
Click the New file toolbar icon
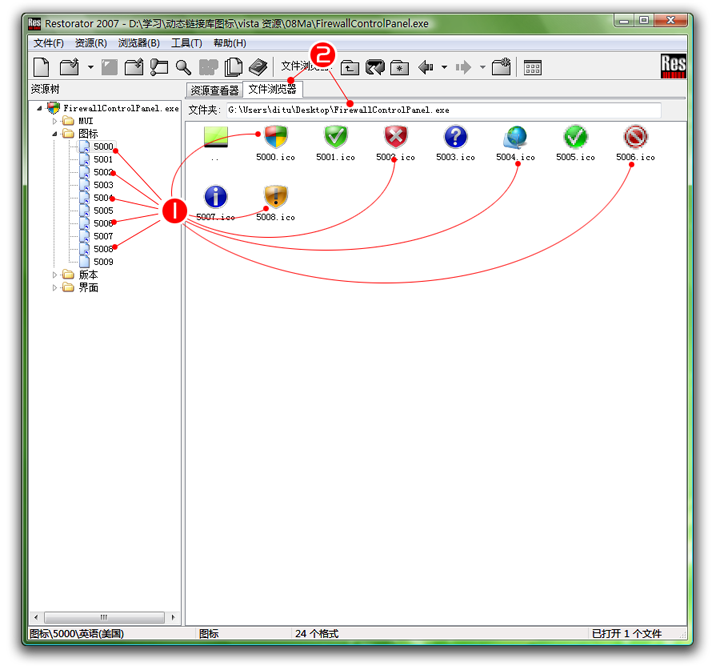(42, 67)
